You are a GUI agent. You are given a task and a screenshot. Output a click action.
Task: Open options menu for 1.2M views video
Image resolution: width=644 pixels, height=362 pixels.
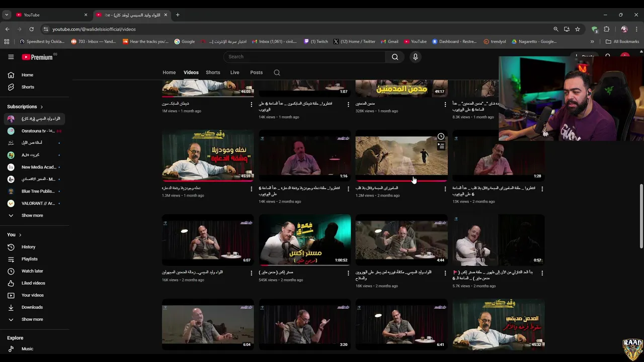point(445,189)
